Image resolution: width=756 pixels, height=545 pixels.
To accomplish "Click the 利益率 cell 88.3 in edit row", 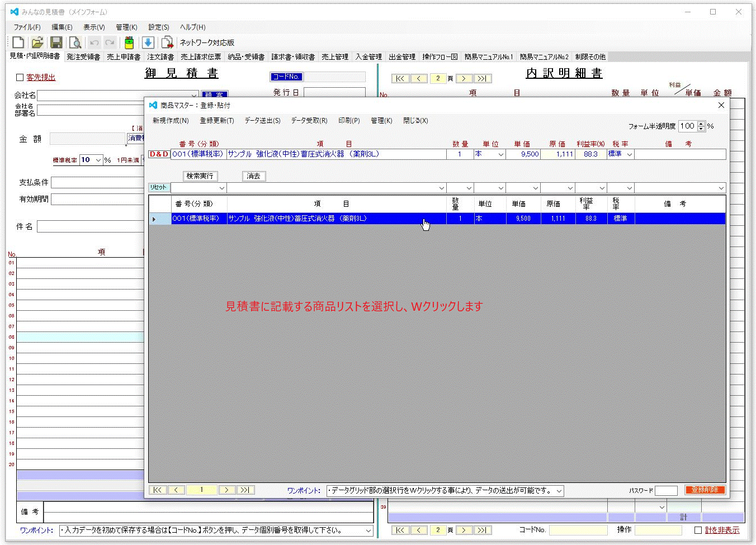I will 591,154.
